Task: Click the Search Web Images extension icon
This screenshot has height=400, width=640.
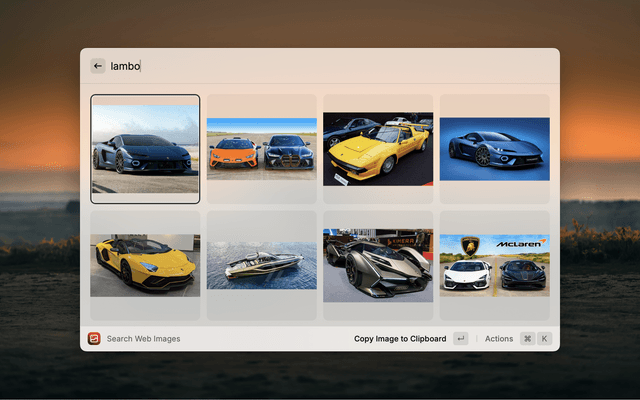Action: tap(94, 339)
